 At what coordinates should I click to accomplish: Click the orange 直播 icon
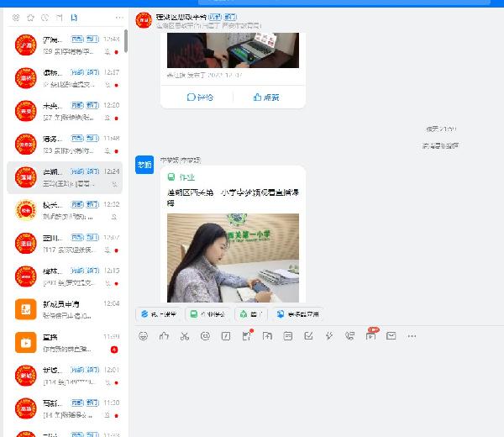[x=26, y=343]
